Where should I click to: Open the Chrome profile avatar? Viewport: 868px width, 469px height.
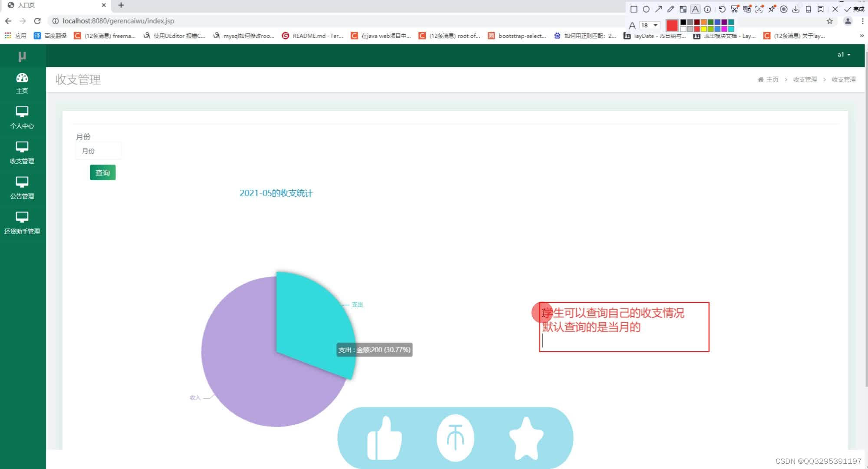click(x=848, y=21)
